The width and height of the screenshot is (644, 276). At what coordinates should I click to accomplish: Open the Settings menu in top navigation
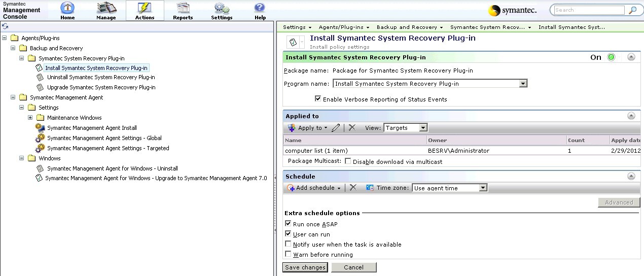click(222, 11)
